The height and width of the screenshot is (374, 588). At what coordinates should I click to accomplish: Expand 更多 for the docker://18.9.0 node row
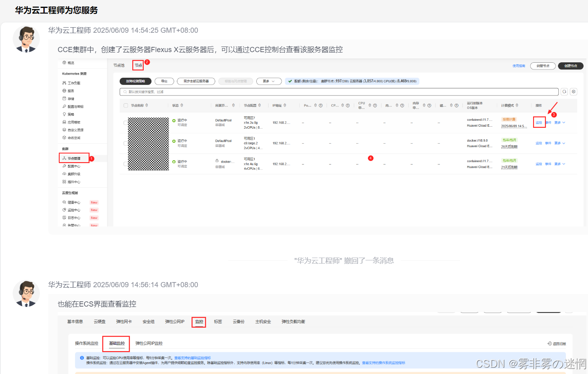560,143
